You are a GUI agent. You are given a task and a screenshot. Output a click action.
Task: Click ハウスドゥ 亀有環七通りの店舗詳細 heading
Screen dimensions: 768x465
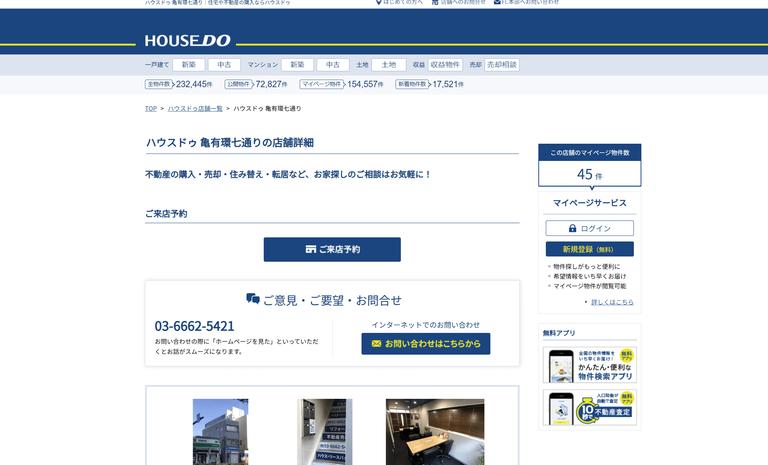point(230,143)
